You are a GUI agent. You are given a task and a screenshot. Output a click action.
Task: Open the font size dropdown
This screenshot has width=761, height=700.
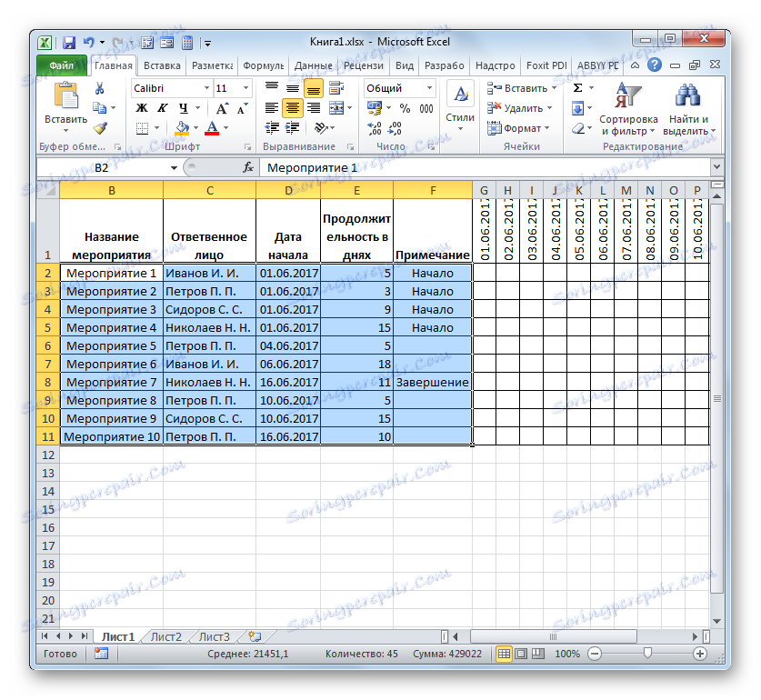245,88
